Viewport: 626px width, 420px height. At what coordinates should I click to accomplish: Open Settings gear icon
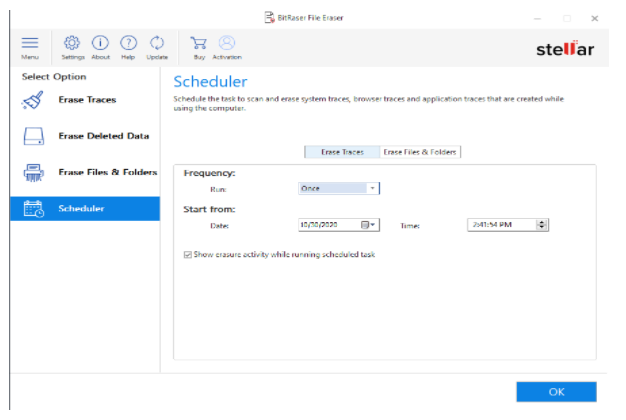pos(72,43)
